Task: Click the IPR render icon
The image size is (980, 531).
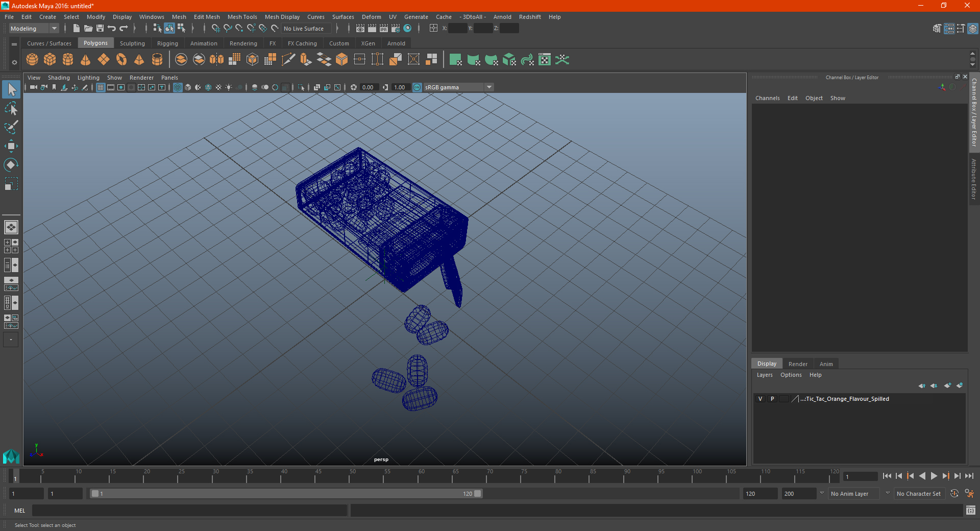Action: pos(384,29)
